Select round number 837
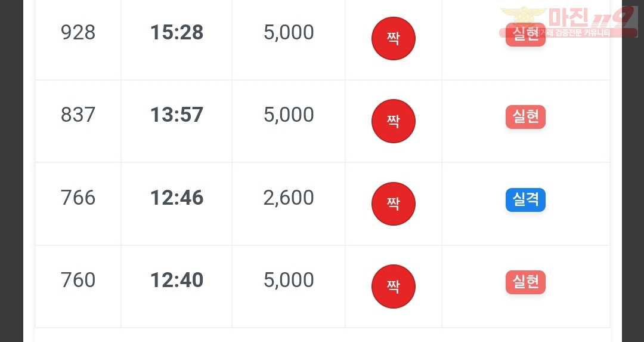Image resolution: width=644 pixels, height=342 pixels. coord(78,115)
